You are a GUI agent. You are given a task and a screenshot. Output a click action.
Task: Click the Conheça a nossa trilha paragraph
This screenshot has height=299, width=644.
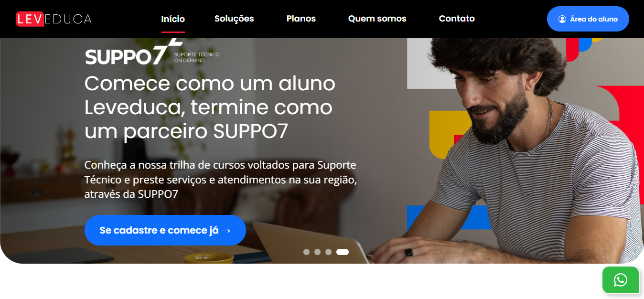click(221, 180)
